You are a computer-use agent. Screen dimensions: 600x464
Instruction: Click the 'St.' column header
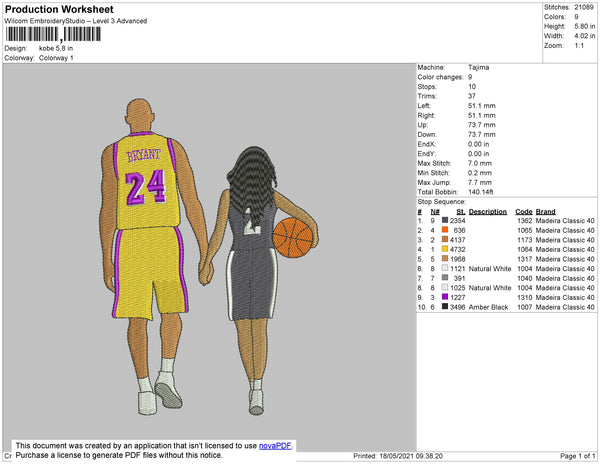point(461,212)
